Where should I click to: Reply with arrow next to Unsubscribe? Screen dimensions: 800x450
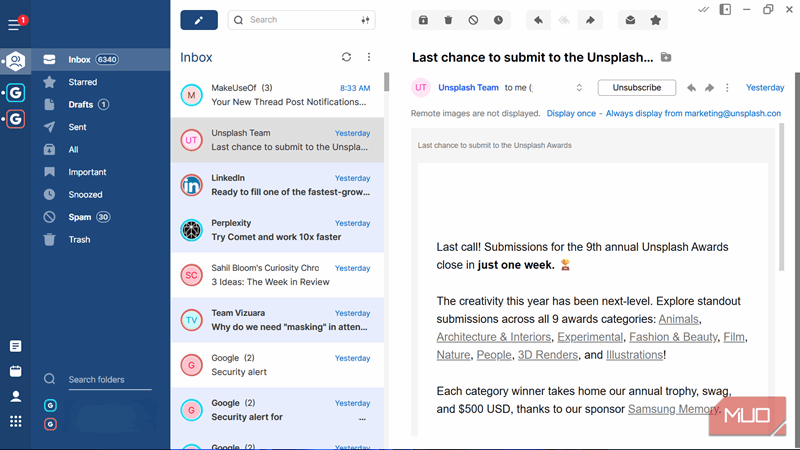[691, 88]
